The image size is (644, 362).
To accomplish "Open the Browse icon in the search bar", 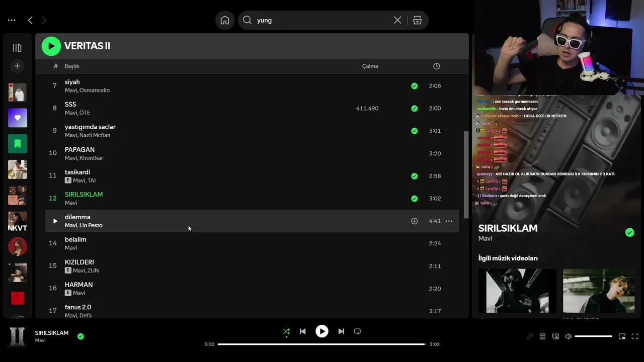I will pyautogui.click(x=417, y=20).
